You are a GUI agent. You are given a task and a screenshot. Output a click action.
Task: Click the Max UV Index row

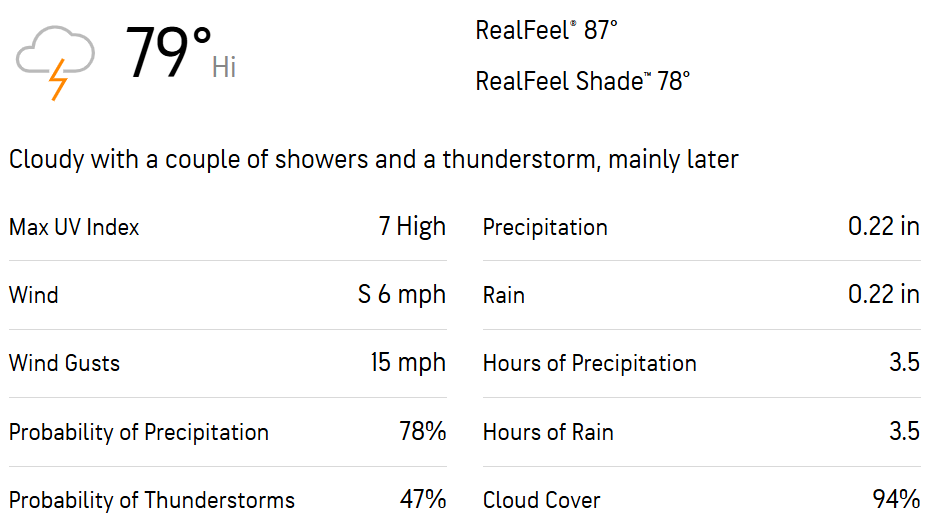tap(228, 227)
